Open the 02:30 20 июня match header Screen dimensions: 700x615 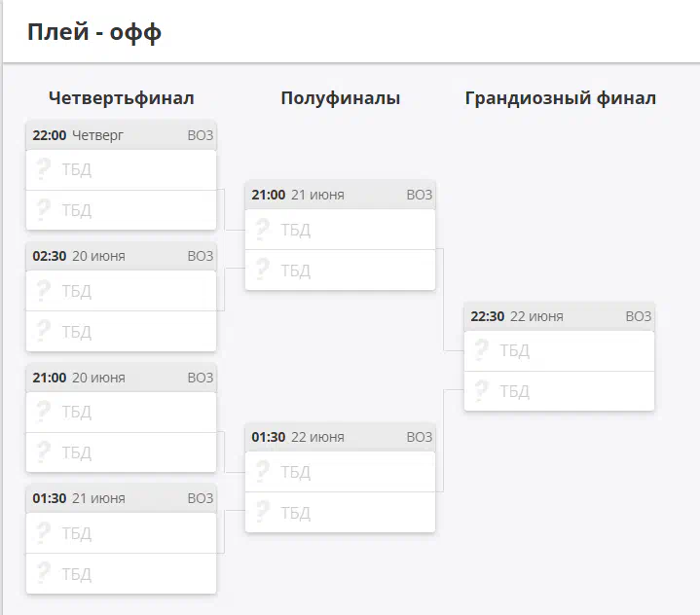122,256
